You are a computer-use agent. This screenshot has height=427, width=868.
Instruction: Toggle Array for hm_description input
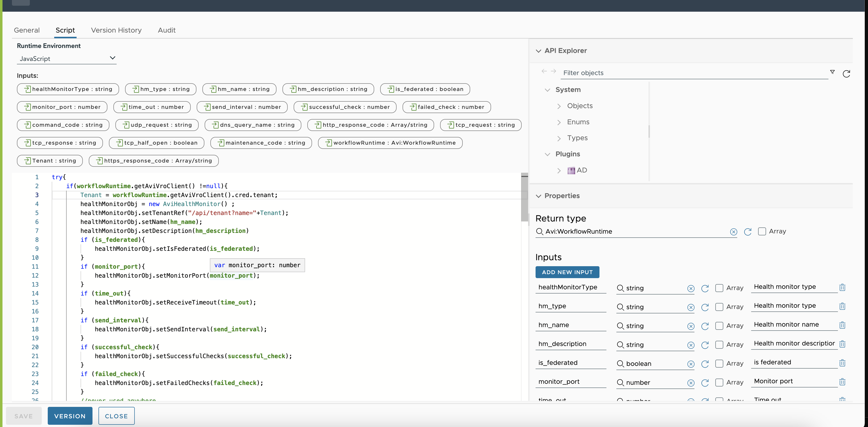coord(720,345)
